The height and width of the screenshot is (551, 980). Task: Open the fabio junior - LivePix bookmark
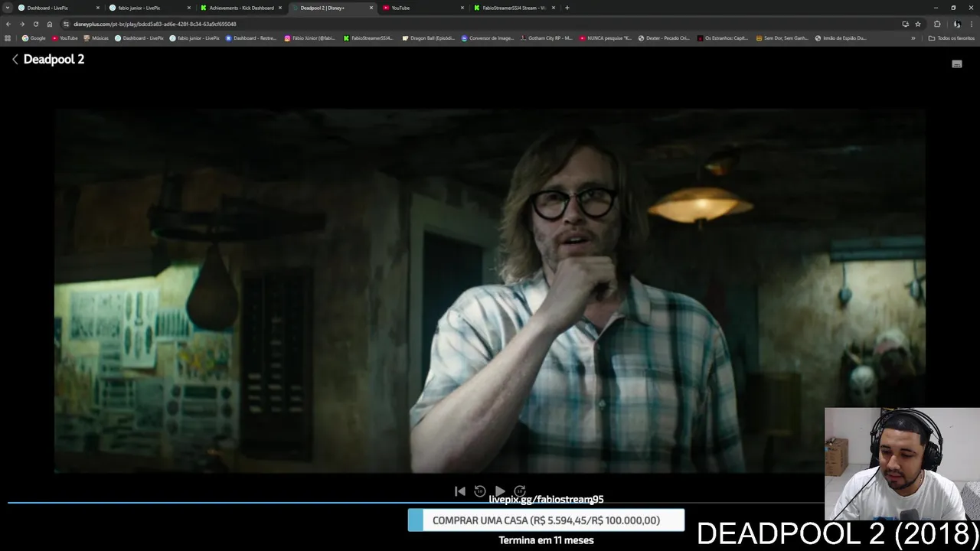point(194,38)
